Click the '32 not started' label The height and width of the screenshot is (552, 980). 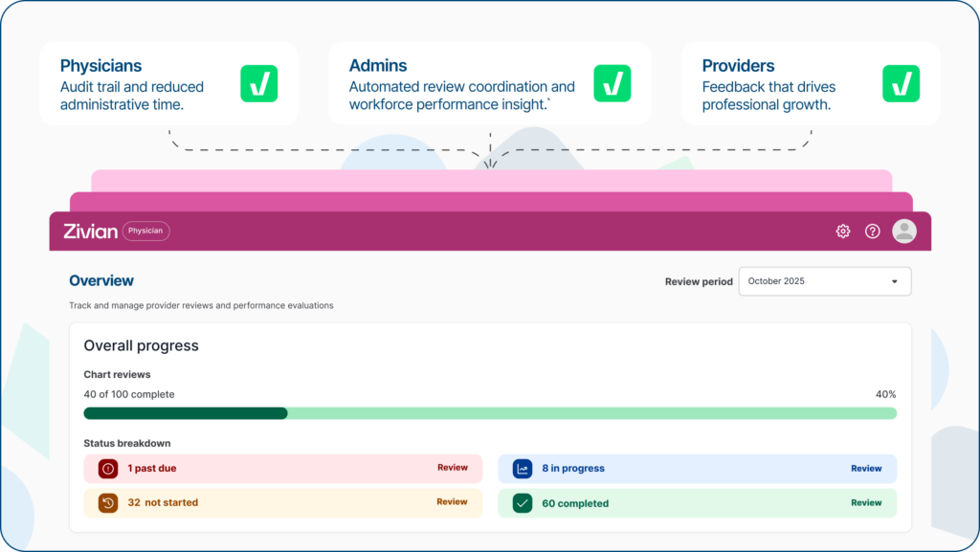pos(163,502)
